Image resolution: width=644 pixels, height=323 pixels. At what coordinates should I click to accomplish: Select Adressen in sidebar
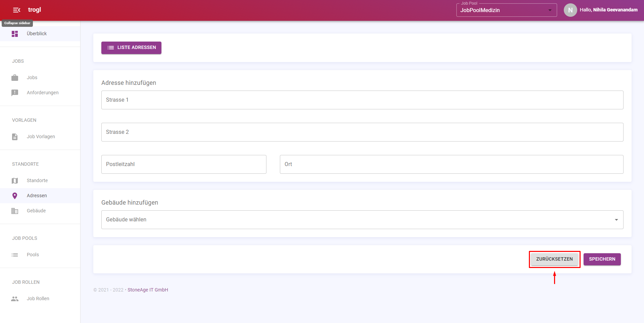[x=40, y=196]
